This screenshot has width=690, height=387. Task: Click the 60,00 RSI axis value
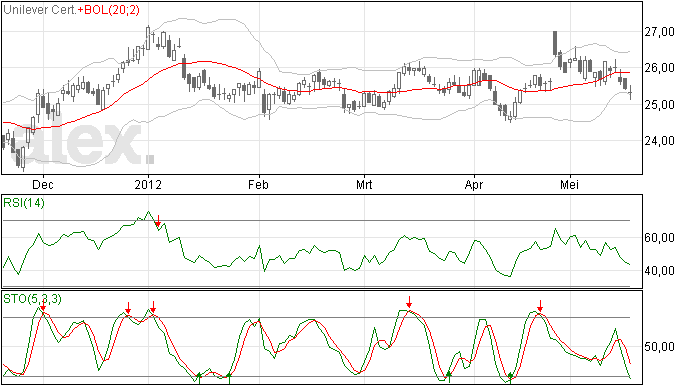[x=659, y=238]
